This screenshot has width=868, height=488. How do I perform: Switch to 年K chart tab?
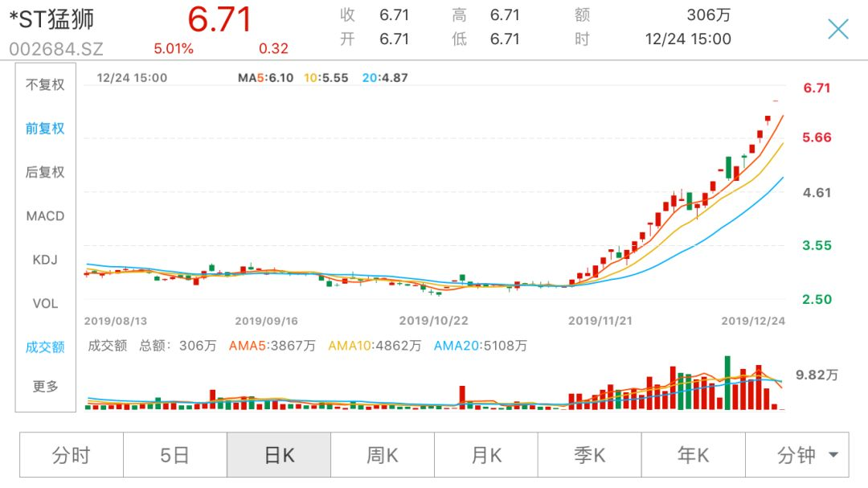click(693, 455)
